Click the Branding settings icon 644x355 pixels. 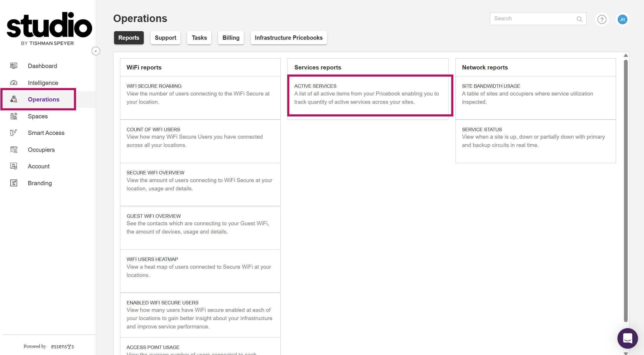click(14, 183)
